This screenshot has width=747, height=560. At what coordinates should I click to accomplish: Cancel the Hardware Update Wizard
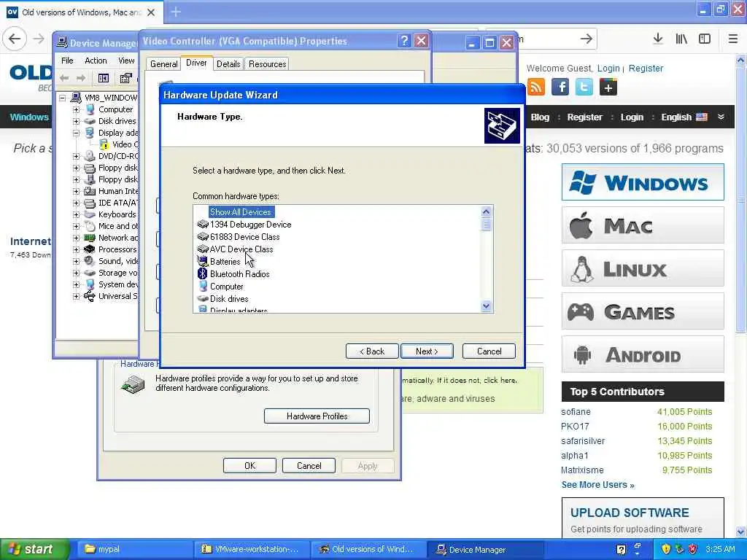(489, 351)
